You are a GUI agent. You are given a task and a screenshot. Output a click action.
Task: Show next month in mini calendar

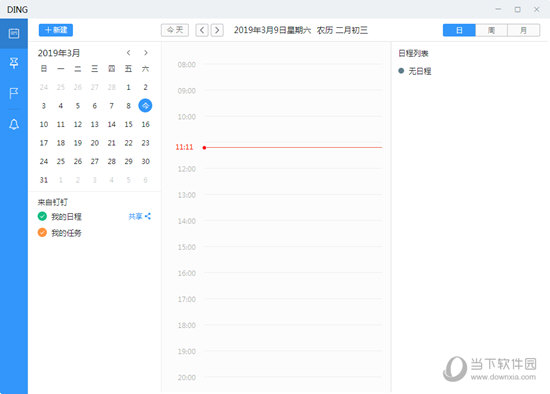(x=146, y=53)
